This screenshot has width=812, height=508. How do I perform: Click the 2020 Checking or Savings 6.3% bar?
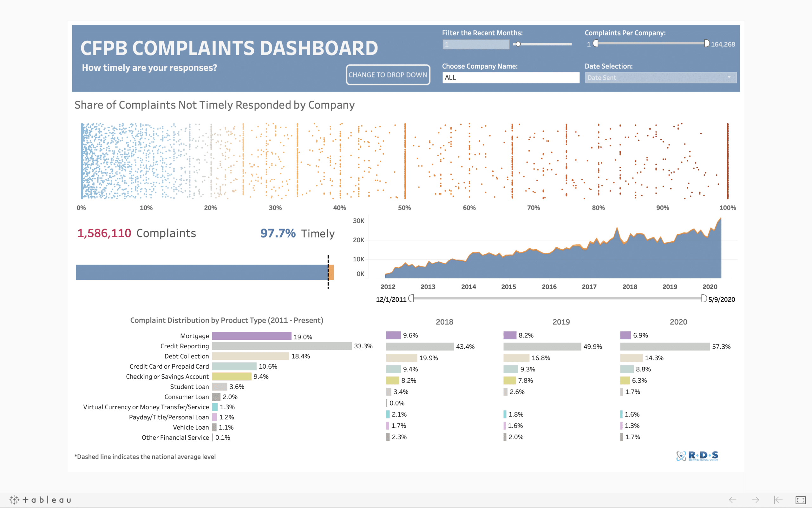[x=625, y=380]
